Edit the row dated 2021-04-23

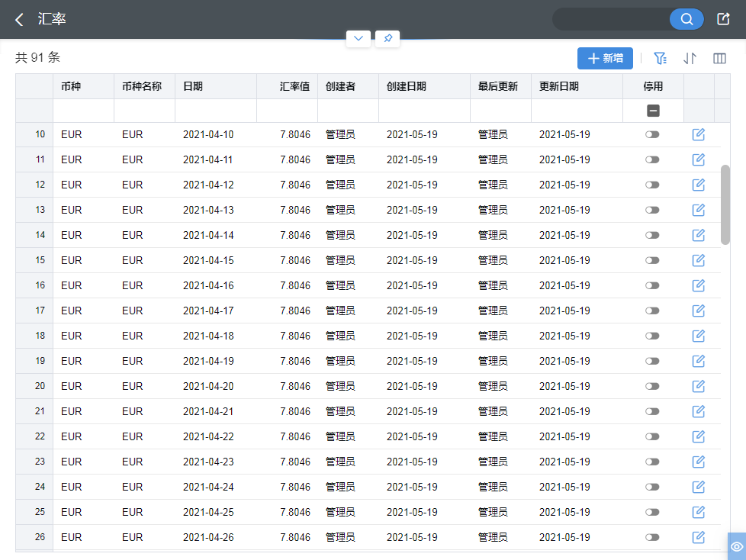click(x=699, y=462)
